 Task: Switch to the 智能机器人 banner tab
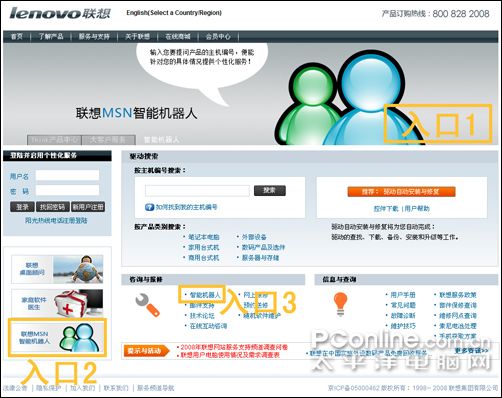pyautogui.click(x=162, y=140)
